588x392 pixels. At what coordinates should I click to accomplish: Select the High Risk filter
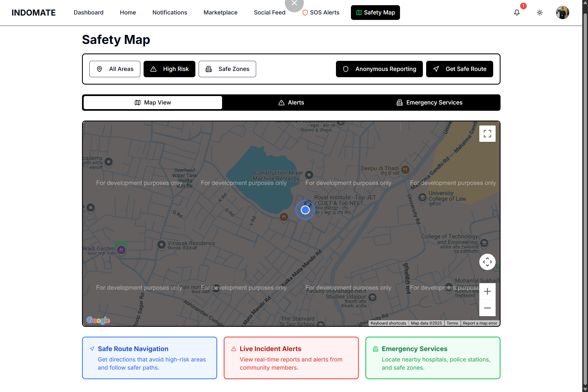coord(169,69)
